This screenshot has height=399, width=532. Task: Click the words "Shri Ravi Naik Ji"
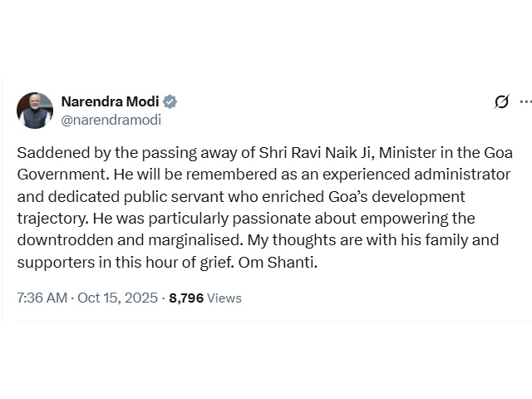(308, 155)
